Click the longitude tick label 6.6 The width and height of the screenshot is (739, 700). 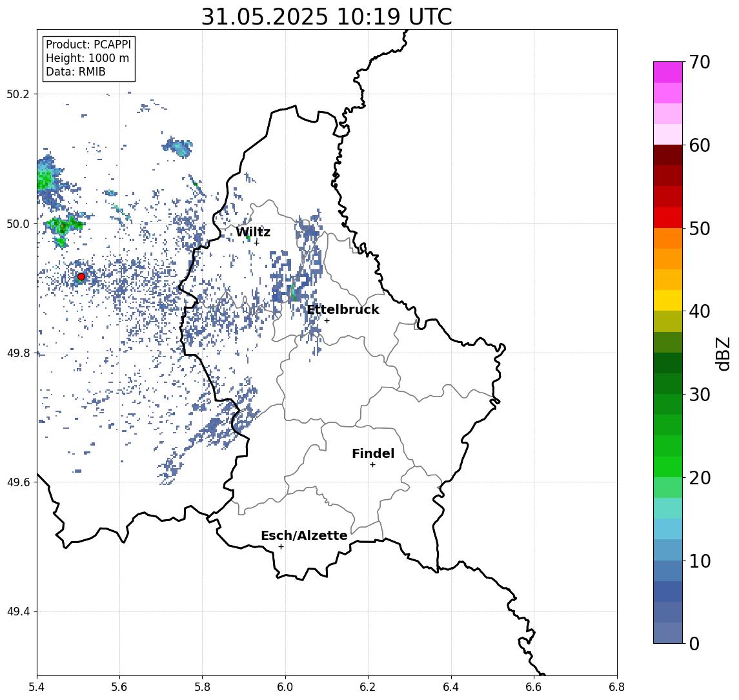coord(534,686)
